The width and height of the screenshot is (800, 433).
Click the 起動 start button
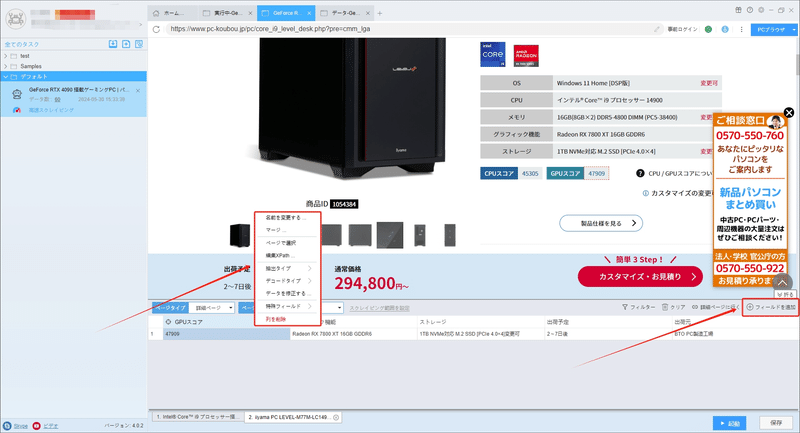click(x=730, y=423)
